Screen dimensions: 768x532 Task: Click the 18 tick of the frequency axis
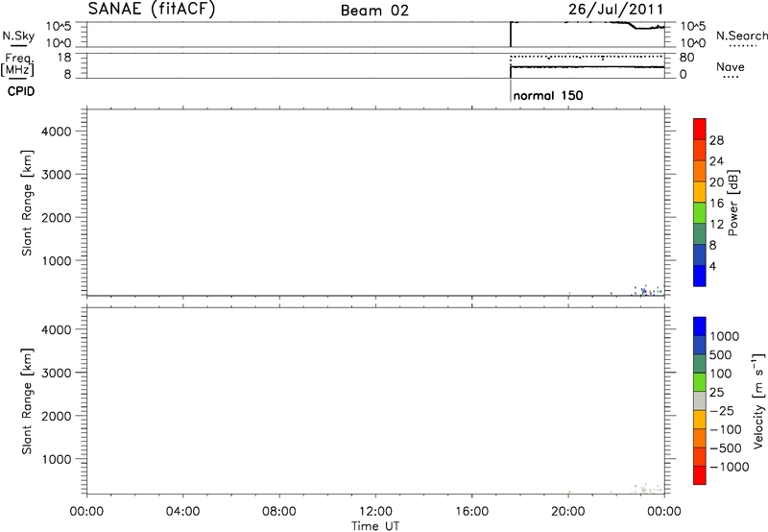pyautogui.click(x=64, y=58)
